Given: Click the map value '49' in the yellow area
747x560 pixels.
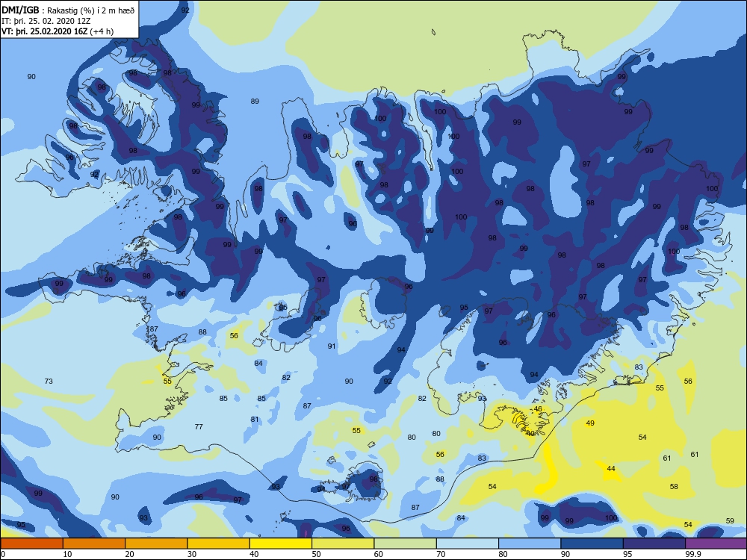Looking at the screenshot, I should 590,423.
